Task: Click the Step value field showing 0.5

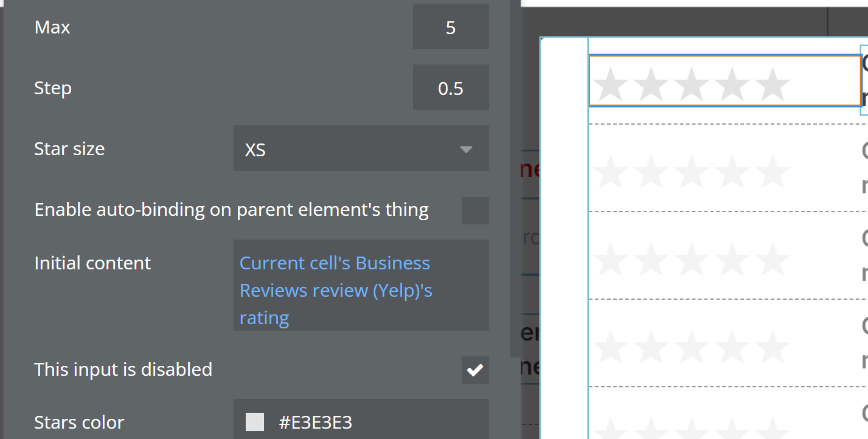Action: tap(451, 88)
